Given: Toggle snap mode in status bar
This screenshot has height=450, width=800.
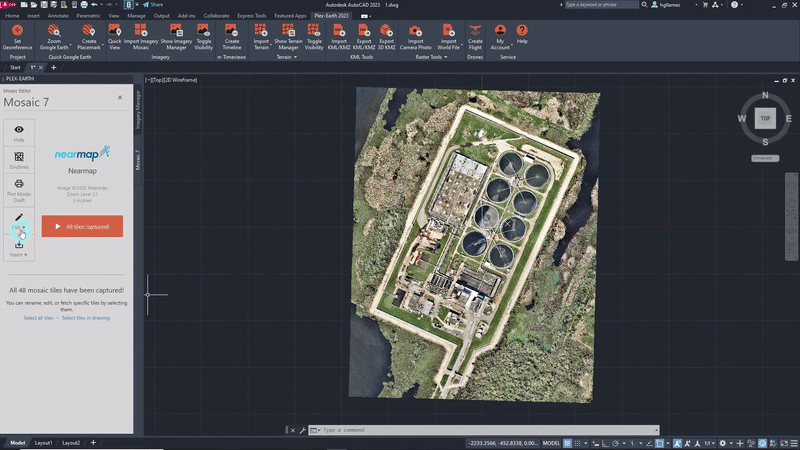Looking at the screenshot, I should tap(578, 443).
